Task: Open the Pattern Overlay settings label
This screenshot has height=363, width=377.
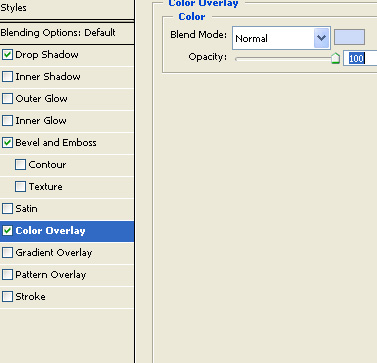Action: point(51,274)
